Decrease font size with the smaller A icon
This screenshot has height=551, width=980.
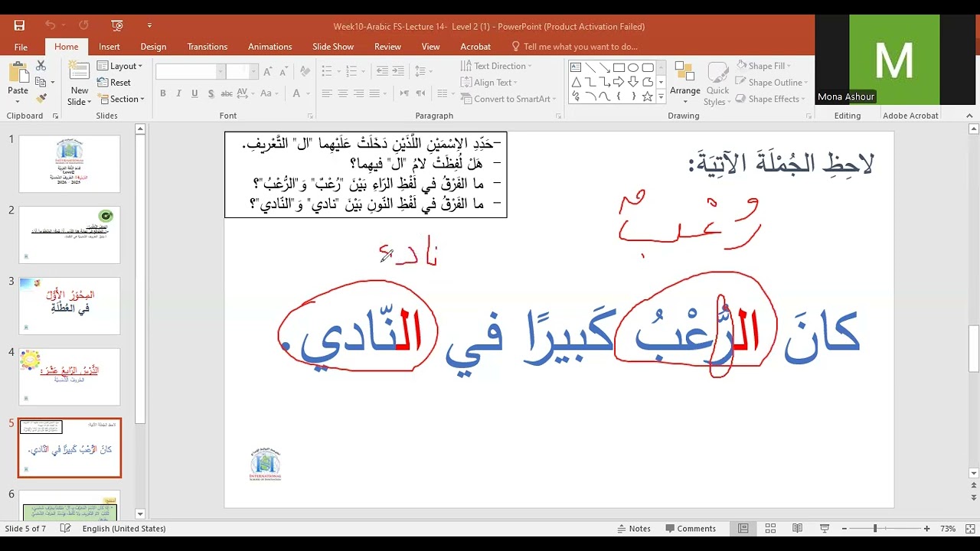coord(283,71)
